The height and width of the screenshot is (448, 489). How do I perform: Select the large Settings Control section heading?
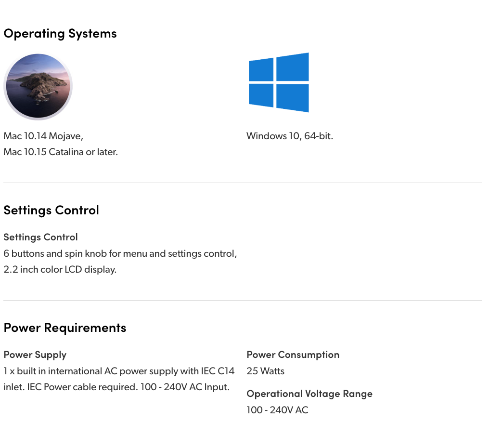click(51, 211)
